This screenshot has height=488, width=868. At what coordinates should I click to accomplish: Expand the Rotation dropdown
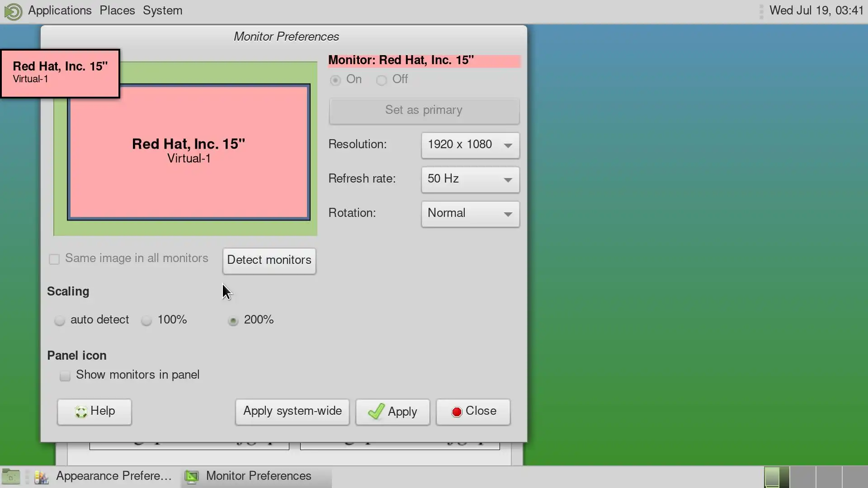[470, 214]
